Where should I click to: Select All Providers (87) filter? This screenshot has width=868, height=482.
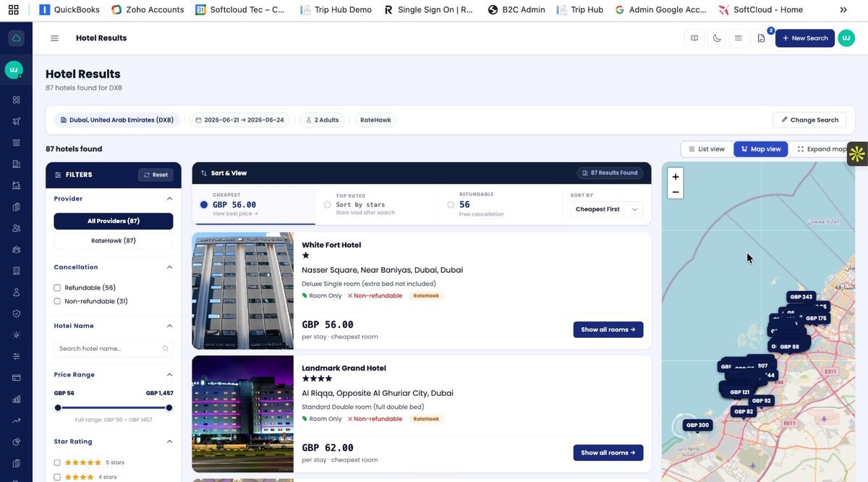tap(114, 221)
